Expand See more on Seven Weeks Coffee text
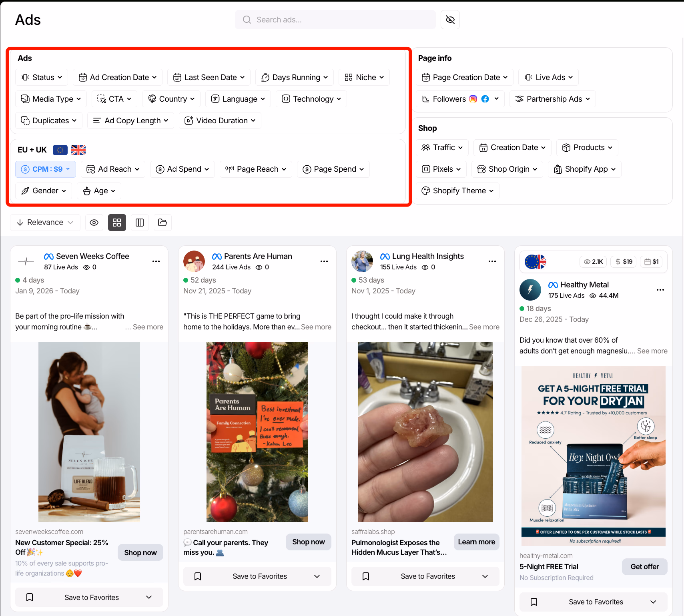 pos(148,327)
